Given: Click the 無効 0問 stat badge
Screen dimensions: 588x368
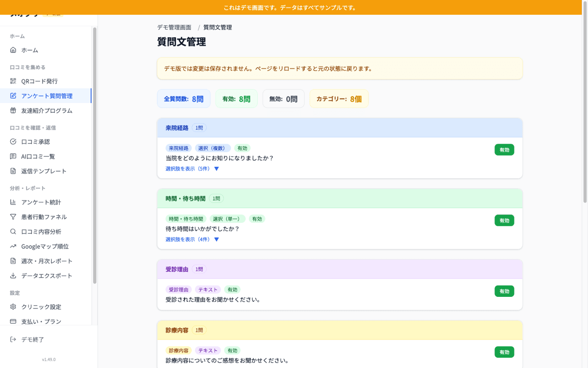Looking at the screenshot, I should 284,99.
